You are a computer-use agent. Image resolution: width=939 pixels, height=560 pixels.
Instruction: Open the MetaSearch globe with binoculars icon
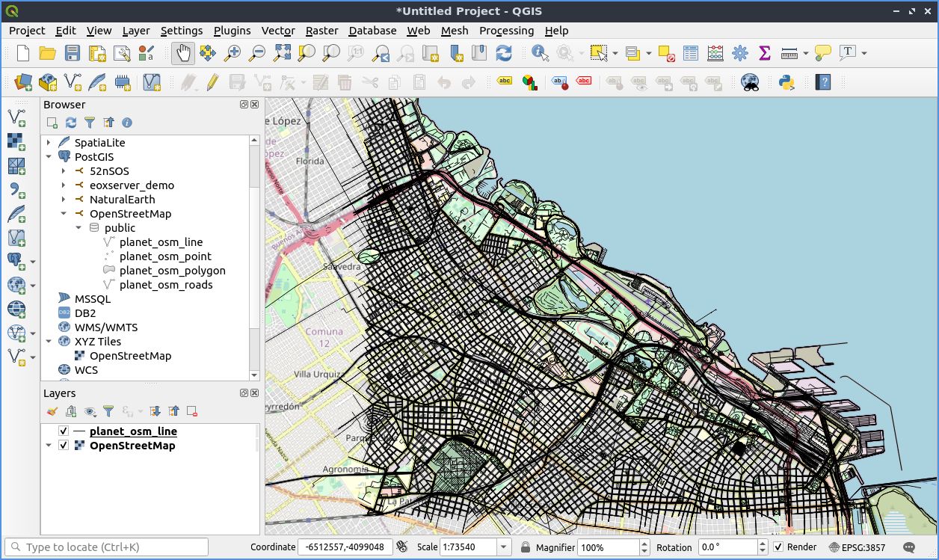750,81
